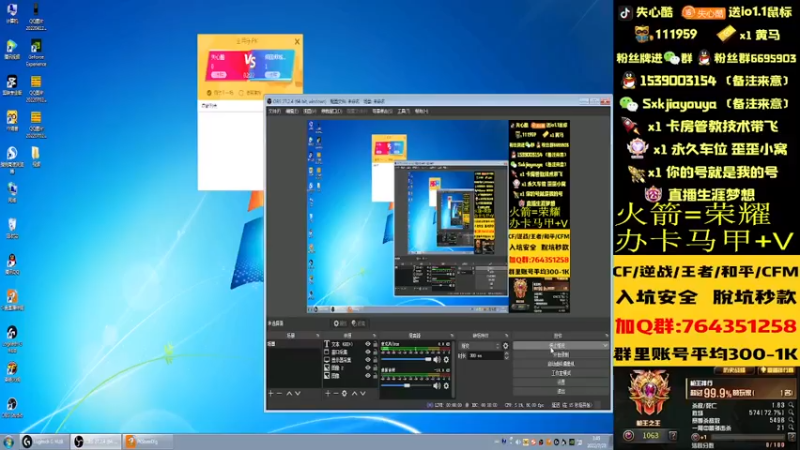This screenshot has width=800, height=450.
Task: Increase the transition duration with the stepper arrows
Action: tap(506, 354)
